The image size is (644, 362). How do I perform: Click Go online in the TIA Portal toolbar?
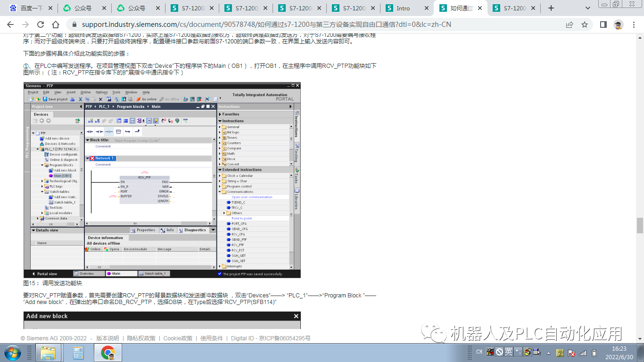point(147,99)
